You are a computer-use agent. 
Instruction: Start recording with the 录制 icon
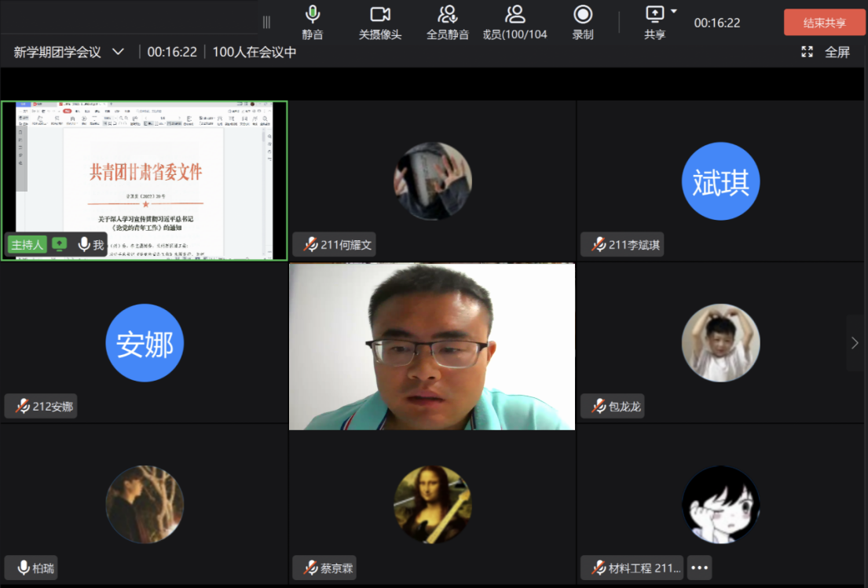[583, 15]
